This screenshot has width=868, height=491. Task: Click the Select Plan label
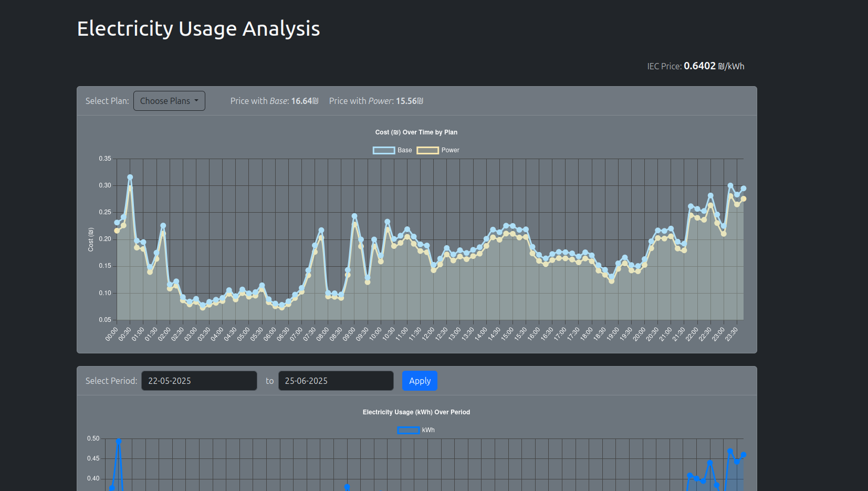[107, 101]
